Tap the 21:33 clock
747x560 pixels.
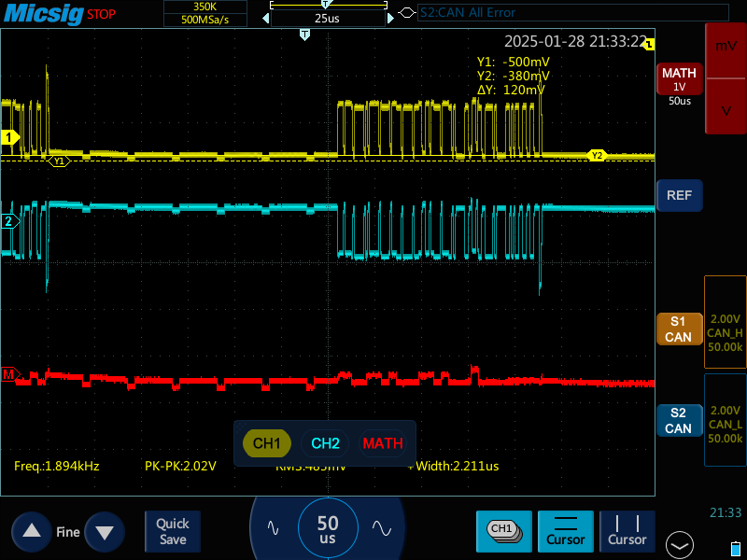pyautogui.click(x=726, y=512)
